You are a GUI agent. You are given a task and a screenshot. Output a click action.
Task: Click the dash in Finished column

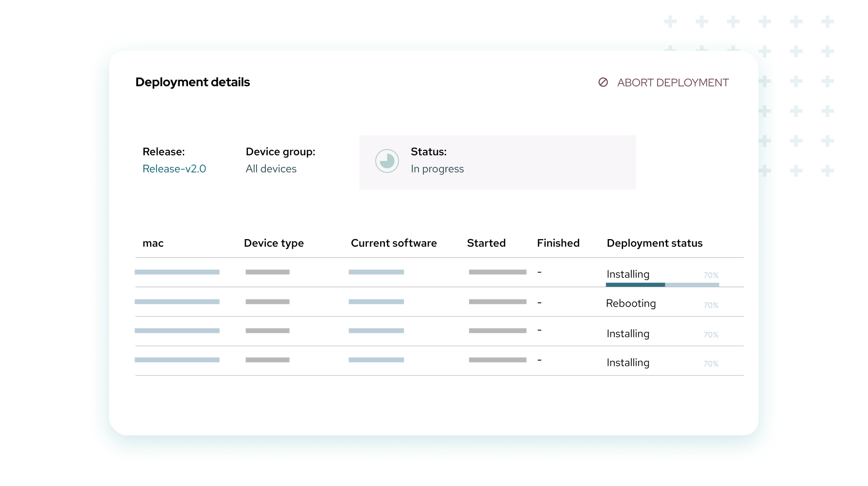click(x=539, y=272)
